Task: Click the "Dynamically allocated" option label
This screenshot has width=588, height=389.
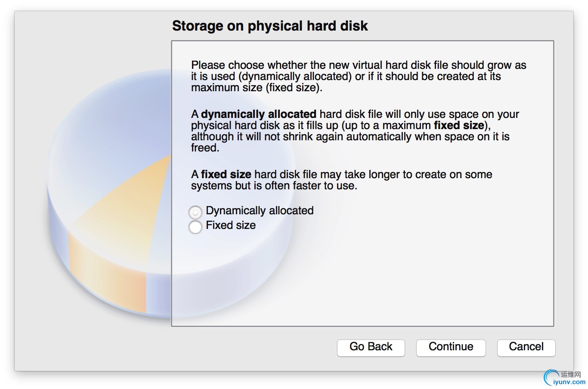Action: click(260, 210)
